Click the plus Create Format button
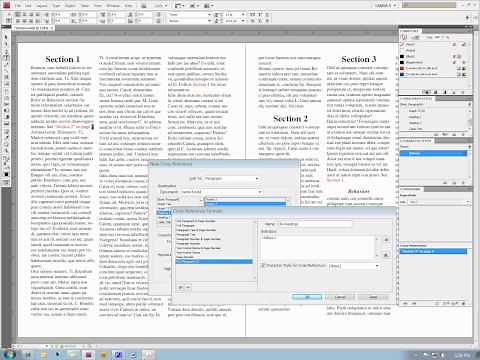 pyautogui.click(x=181, y=287)
